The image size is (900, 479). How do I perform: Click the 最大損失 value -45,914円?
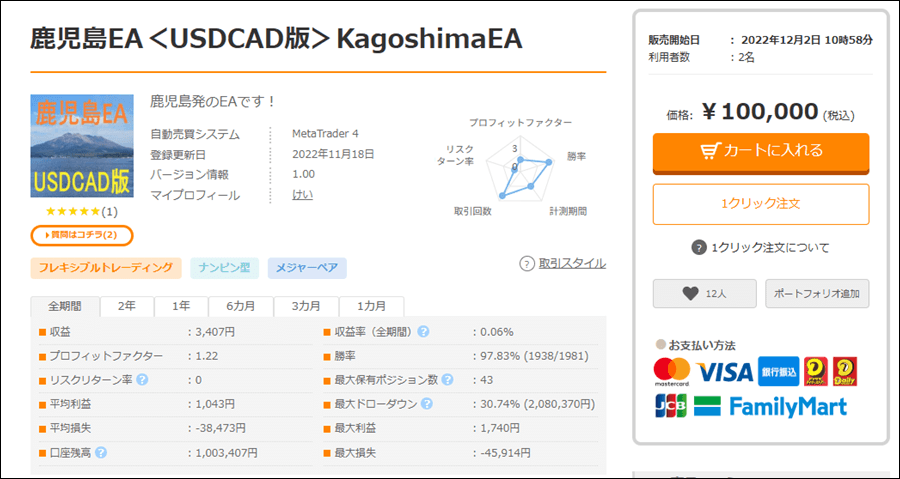[x=505, y=453]
